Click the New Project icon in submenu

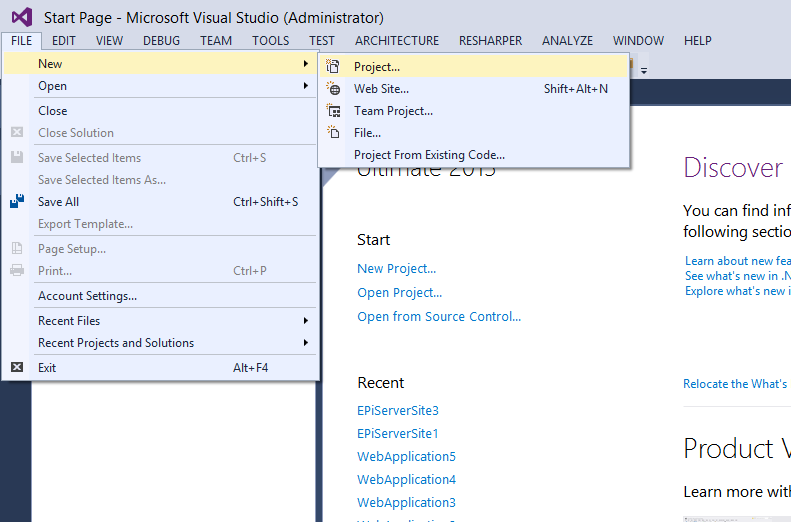click(x=334, y=67)
